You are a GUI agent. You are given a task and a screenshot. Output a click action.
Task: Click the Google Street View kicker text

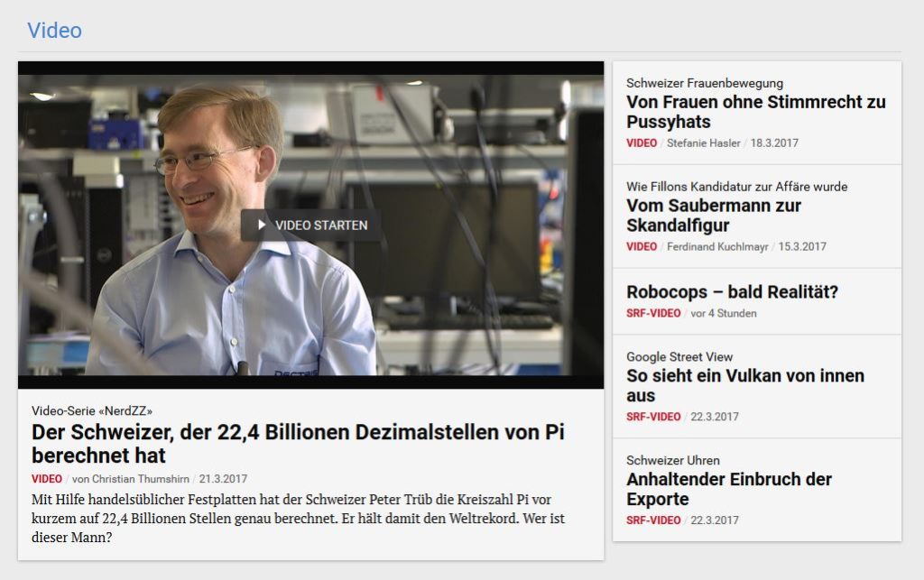click(x=679, y=357)
